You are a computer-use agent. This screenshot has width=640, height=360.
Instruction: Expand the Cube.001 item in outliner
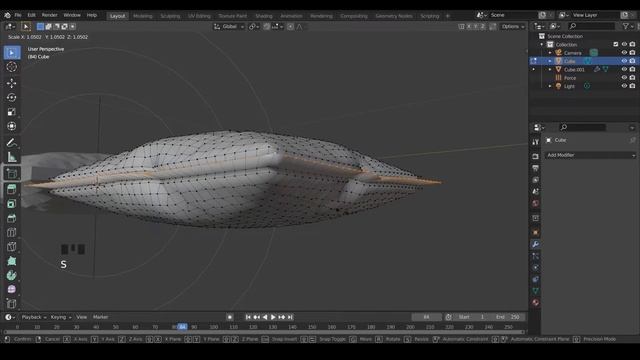[550, 69]
